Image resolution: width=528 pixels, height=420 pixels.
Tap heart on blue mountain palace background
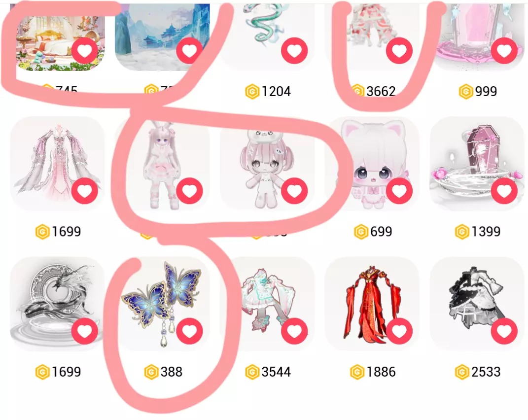tap(189, 51)
